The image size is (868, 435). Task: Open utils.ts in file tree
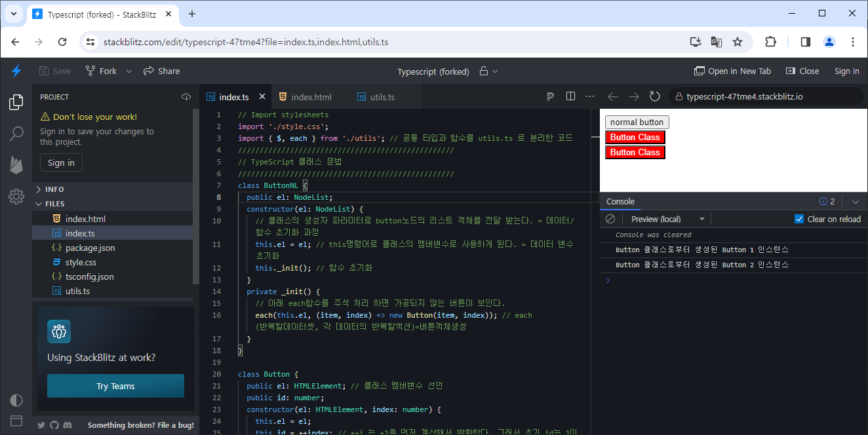click(x=112, y=291)
